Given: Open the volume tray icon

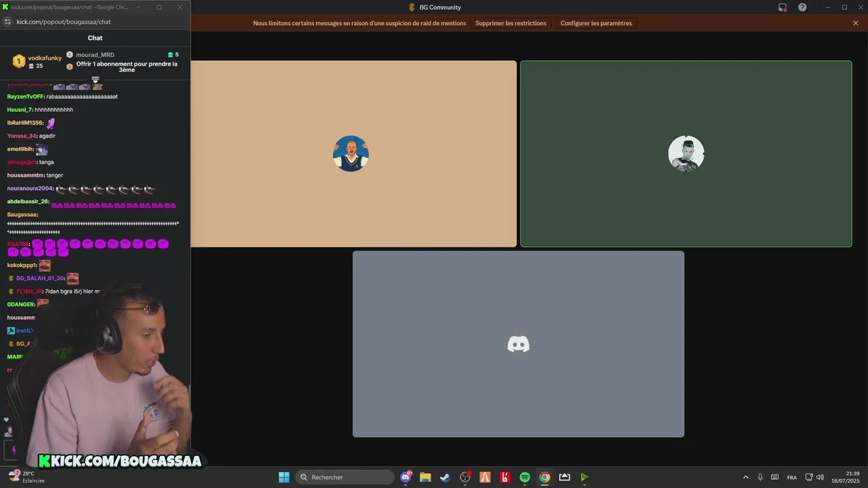Looking at the screenshot, I should [821, 477].
